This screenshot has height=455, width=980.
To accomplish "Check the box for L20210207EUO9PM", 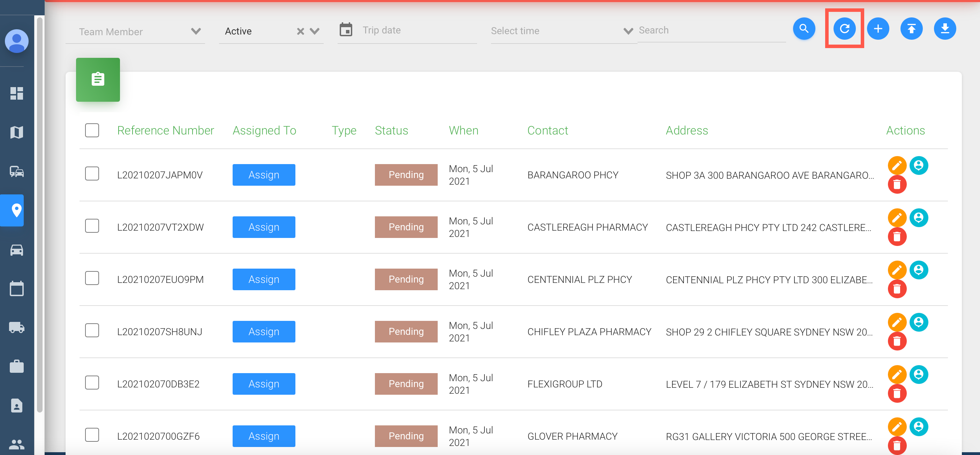I will [92, 278].
